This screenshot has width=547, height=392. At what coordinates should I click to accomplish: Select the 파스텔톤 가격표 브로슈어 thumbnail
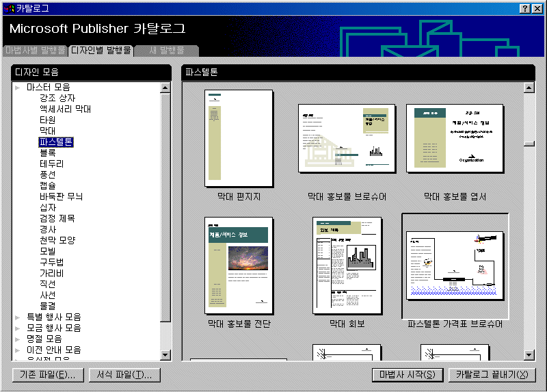pos(455,265)
